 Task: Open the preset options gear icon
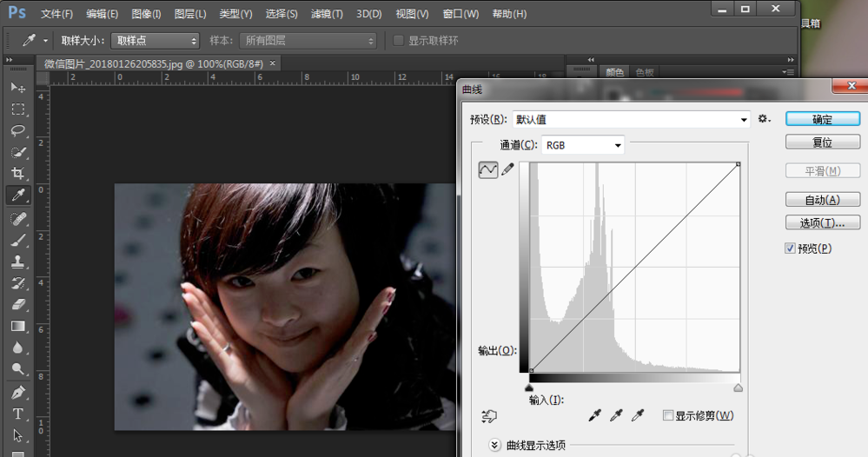[764, 119]
